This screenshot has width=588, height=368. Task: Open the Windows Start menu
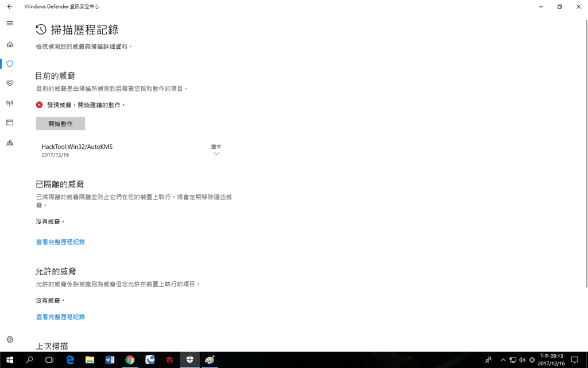[10, 360]
